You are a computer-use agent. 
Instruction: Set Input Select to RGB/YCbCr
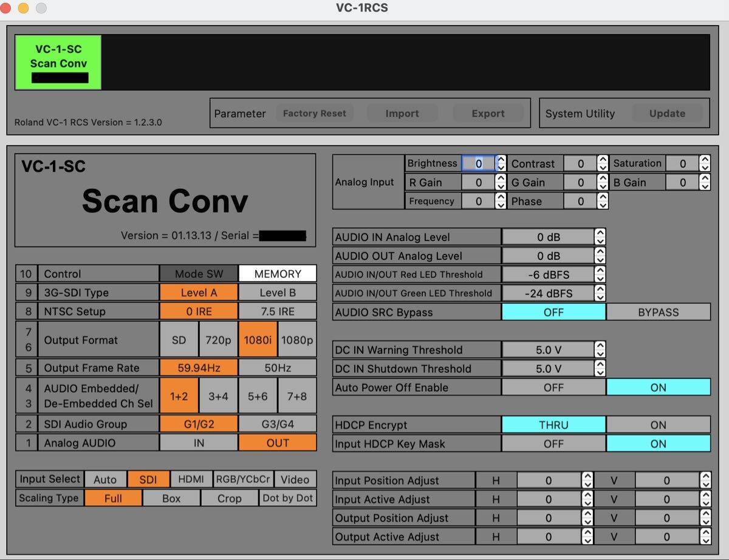point(243,479)
